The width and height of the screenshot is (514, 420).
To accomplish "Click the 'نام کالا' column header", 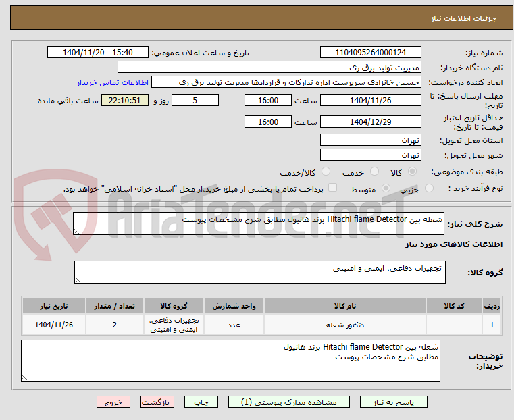I will pyautogui.click(x=345, y=306).
